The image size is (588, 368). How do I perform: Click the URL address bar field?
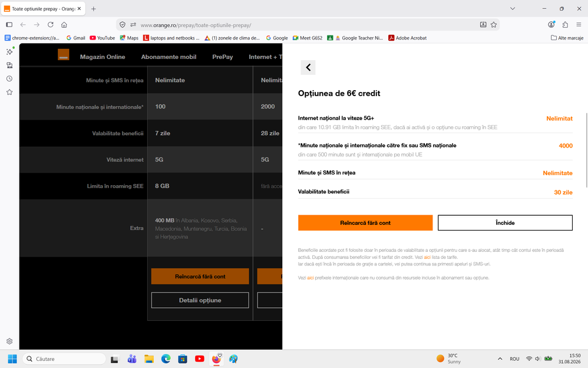coord(308,25)
